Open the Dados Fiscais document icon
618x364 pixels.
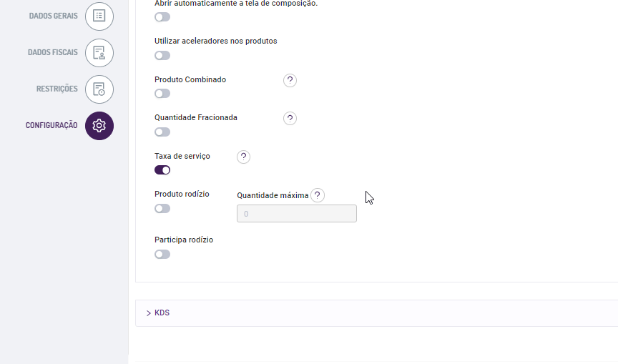coord(99,53)
